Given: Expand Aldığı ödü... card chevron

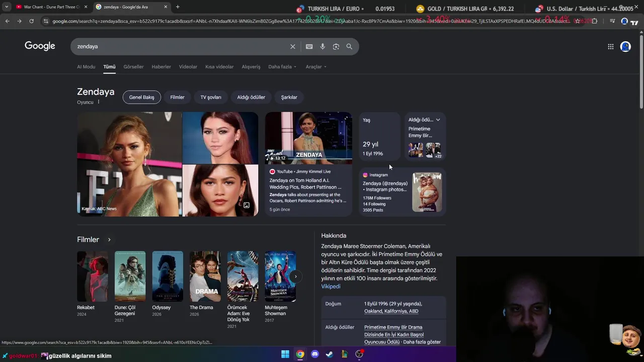Looking at the screenshot, I should pos(438,120).
